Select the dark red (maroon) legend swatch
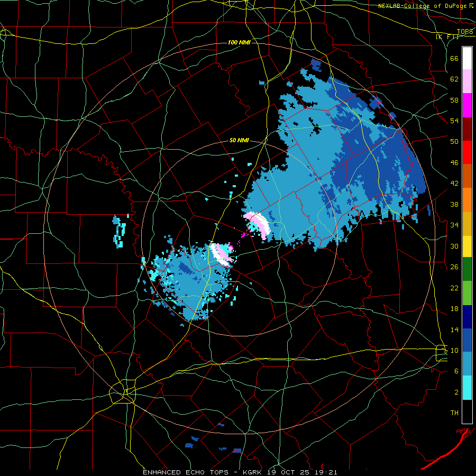This screenshot has height=476, width=476. coord(467,129)
